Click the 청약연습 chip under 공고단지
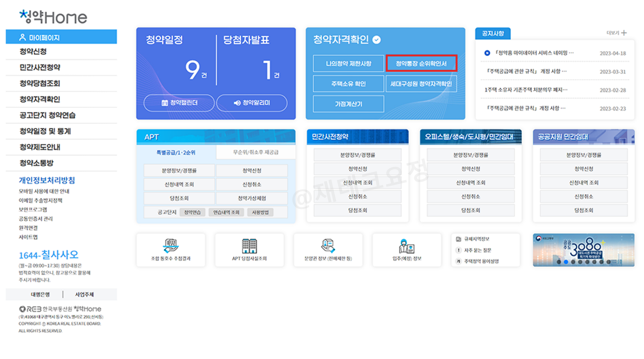The image size is (644, 359). point(192,212)
